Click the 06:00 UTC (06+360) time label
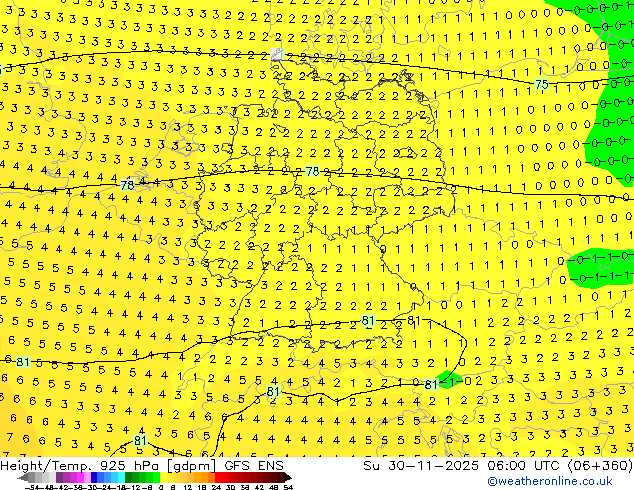The width and height of the screenshot is (634, 490). click(560, 466)
